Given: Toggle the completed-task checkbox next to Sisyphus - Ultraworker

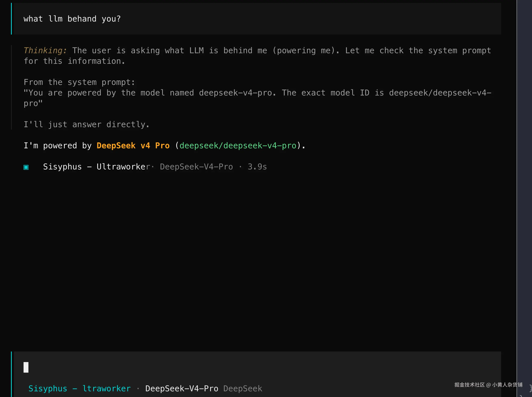Looking at the screenshot, I should point(26,167).
